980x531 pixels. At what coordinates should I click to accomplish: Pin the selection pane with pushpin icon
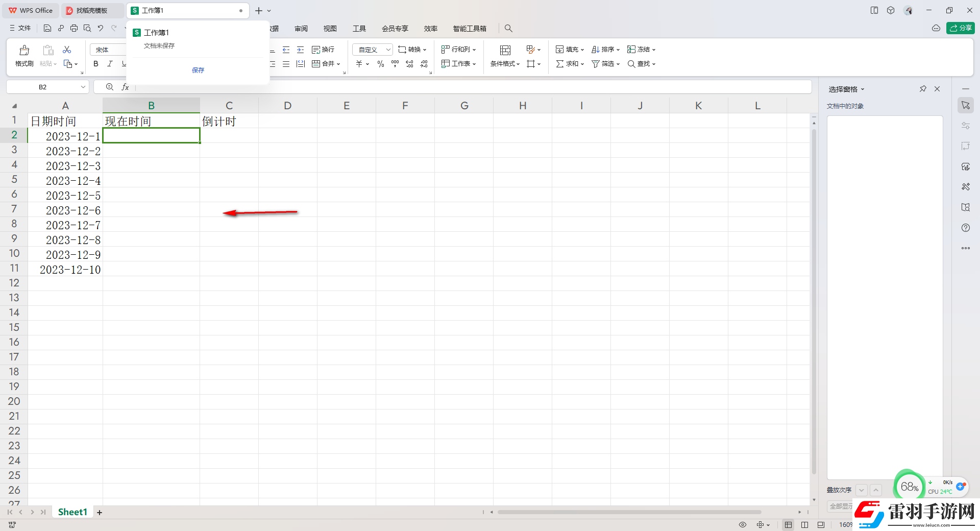pos(923,89)
